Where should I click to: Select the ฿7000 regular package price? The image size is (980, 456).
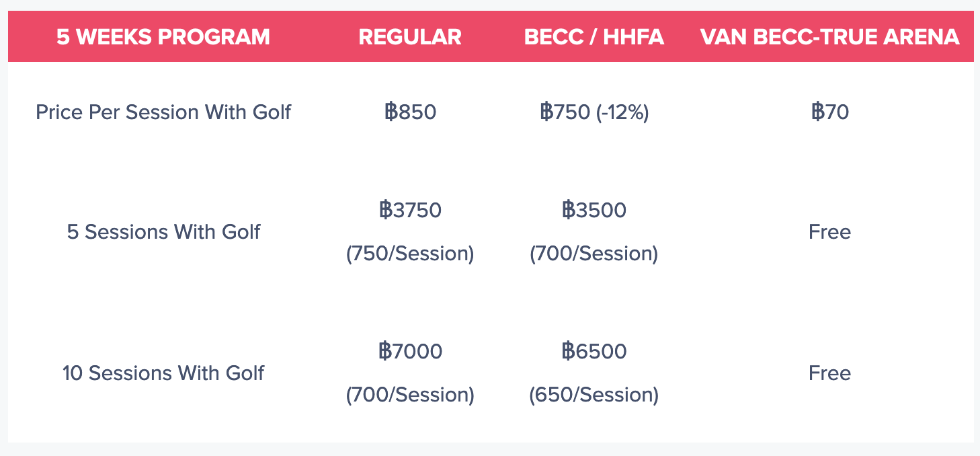coord(410,351)
